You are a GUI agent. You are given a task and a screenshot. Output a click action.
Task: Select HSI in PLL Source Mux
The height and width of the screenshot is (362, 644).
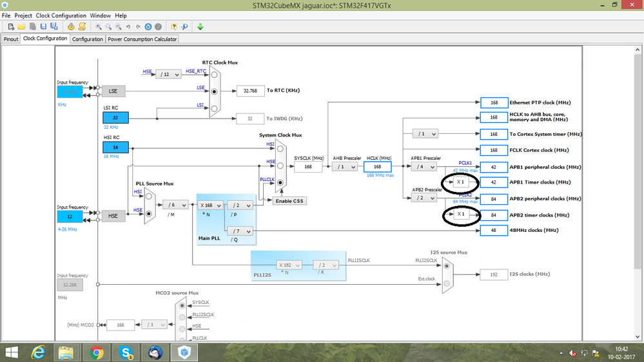coord(149,196)
